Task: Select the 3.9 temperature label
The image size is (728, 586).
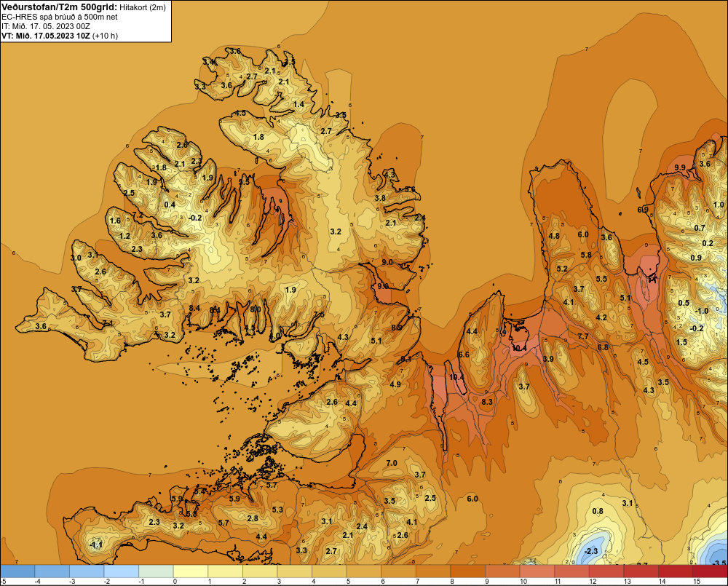Action: click(x=548, y=359)
